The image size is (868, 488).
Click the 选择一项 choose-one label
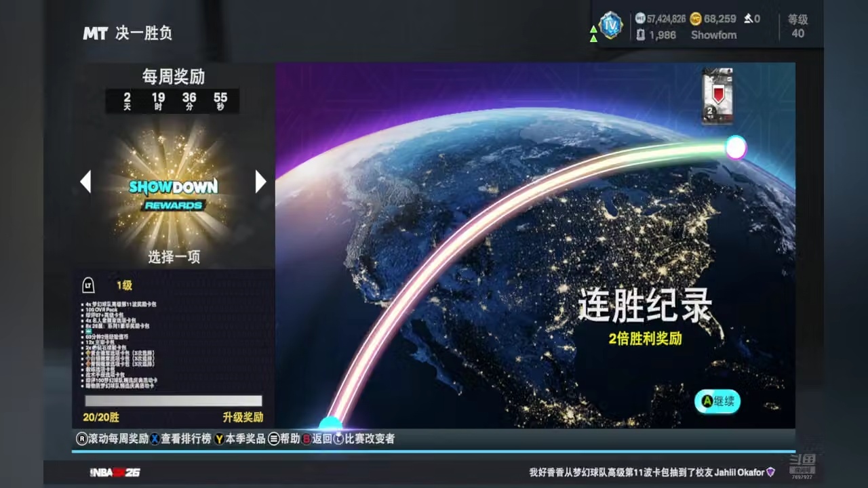(x=174, y=258)
